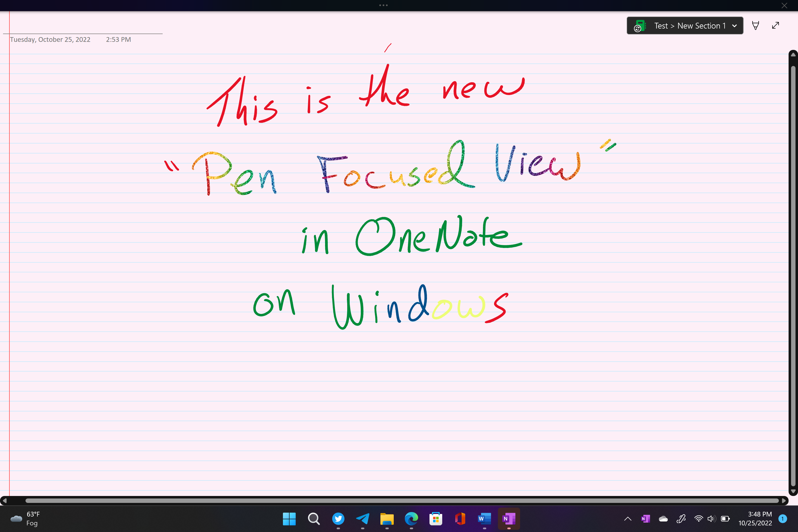798x532 pixels.
Task: Open system tray overflow chevron
Action: tap(628, 518)
